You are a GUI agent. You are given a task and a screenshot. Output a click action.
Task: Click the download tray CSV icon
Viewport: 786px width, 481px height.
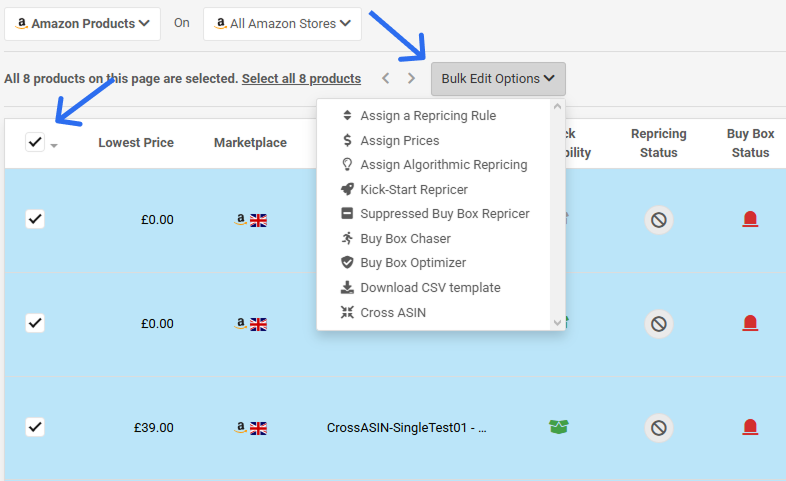coord(347,287)
